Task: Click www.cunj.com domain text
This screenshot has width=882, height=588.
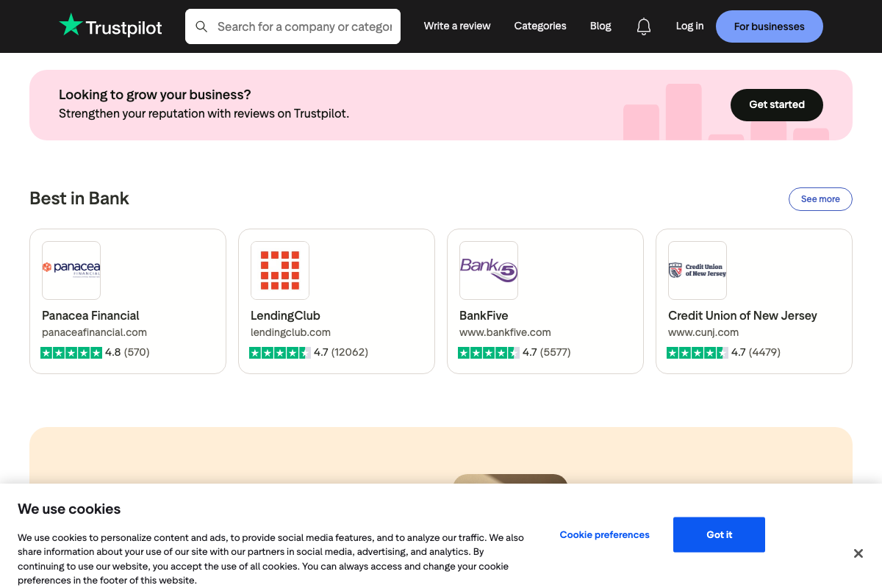Action: (x=703, y=332)
